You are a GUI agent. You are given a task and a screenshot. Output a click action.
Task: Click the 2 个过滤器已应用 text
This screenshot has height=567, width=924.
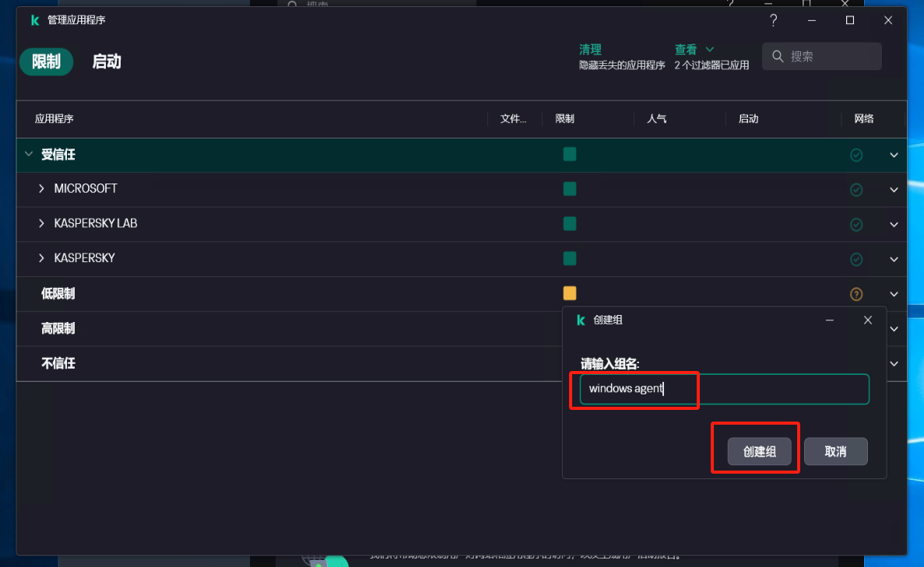pyautogui.click(x=711, y=65)
